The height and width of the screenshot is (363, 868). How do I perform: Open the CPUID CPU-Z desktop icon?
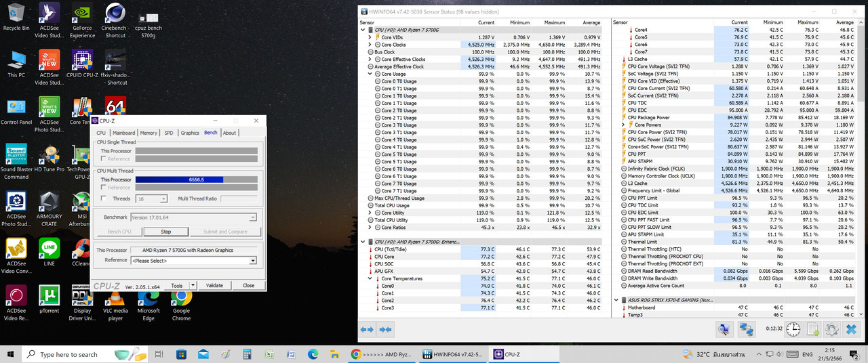pyautogui.click(x=82, y=63)
